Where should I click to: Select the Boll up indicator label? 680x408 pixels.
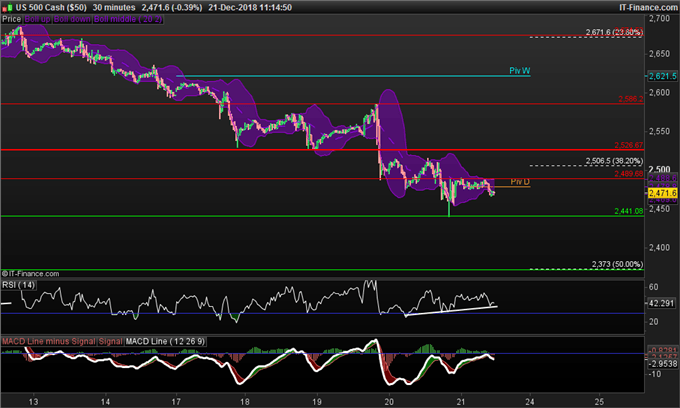[x=37, y=20]
